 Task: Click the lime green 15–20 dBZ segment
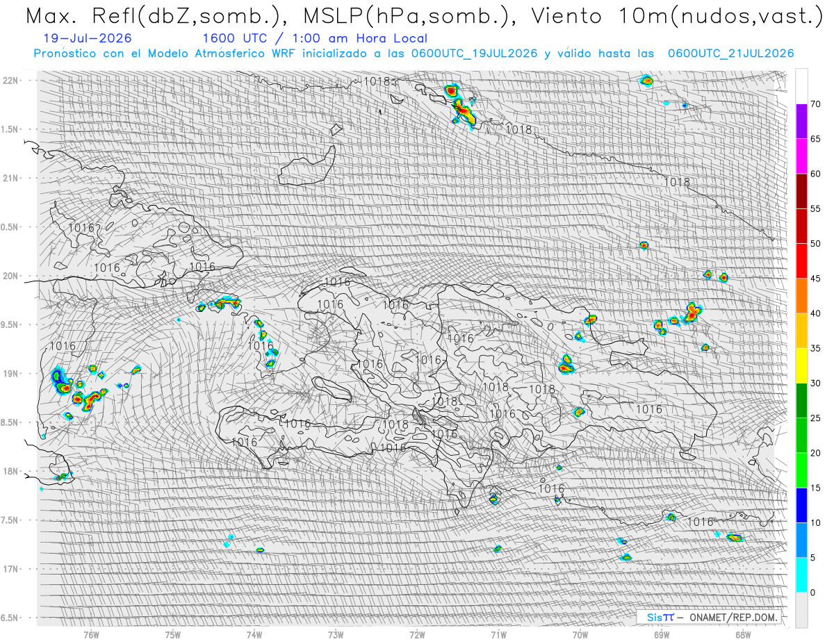[x=801, y=470]
